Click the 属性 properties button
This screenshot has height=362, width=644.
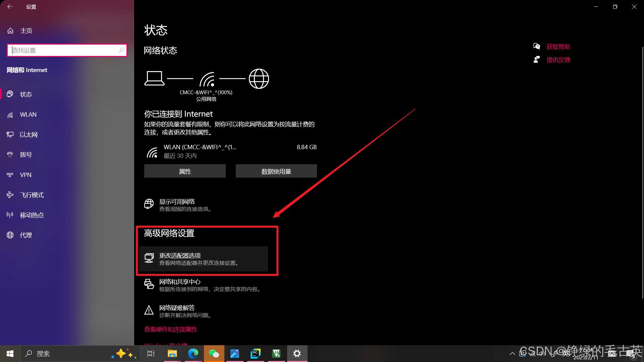click(185, 171)
